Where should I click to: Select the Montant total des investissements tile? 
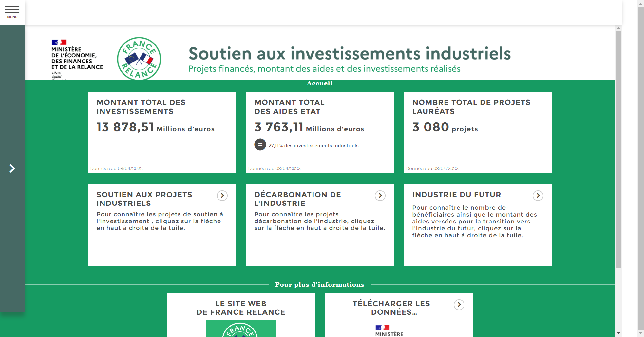coord(162,133)
